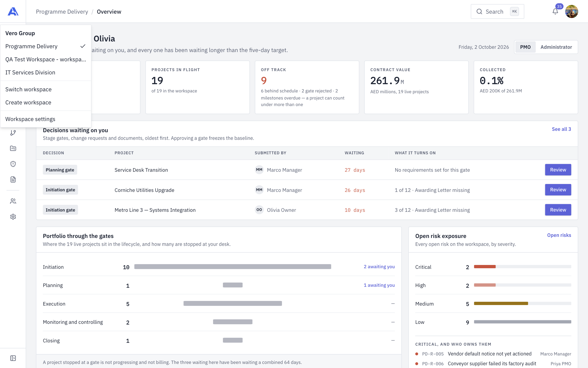The height and width of the screenshot is (368, 588).
Task: Click the Planning gate tag
Action: 60,170
